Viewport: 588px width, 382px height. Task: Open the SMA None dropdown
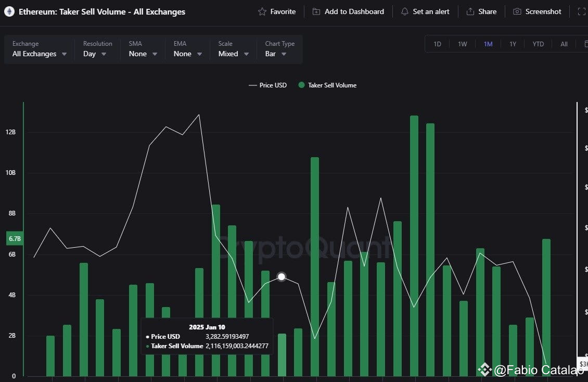[x=143, y=54]
